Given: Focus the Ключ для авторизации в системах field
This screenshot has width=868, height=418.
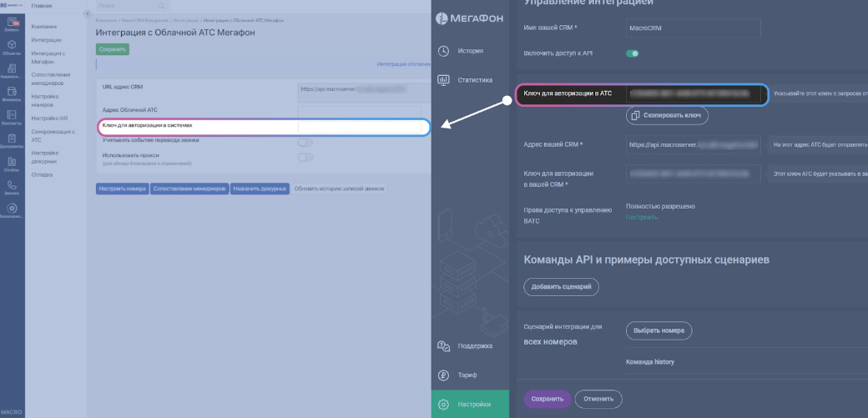Looking at the screenshot, I should point(362,128).
